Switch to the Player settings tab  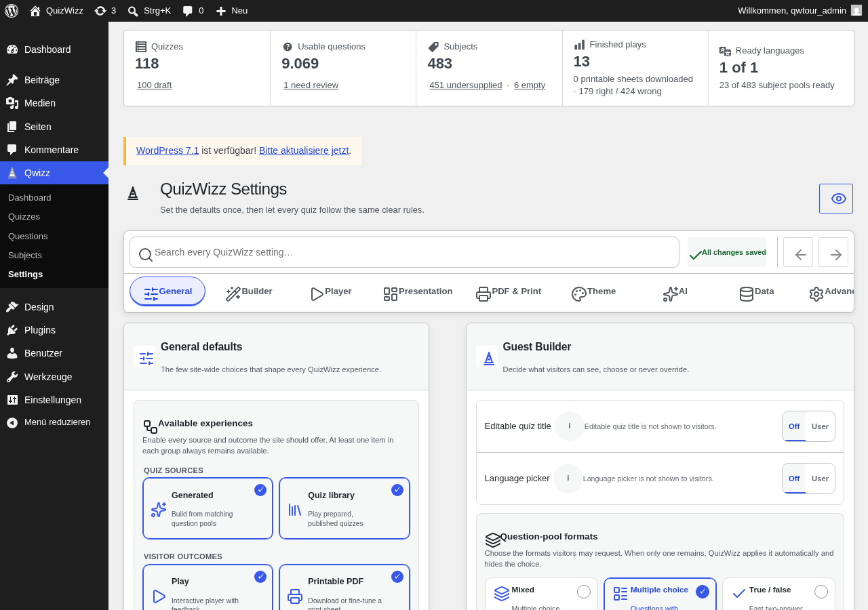(331, 291)
